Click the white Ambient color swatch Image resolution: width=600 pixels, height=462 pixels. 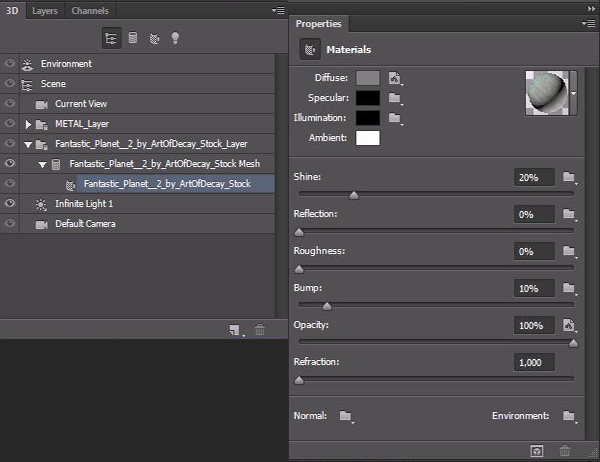click(x=368, y=138)
